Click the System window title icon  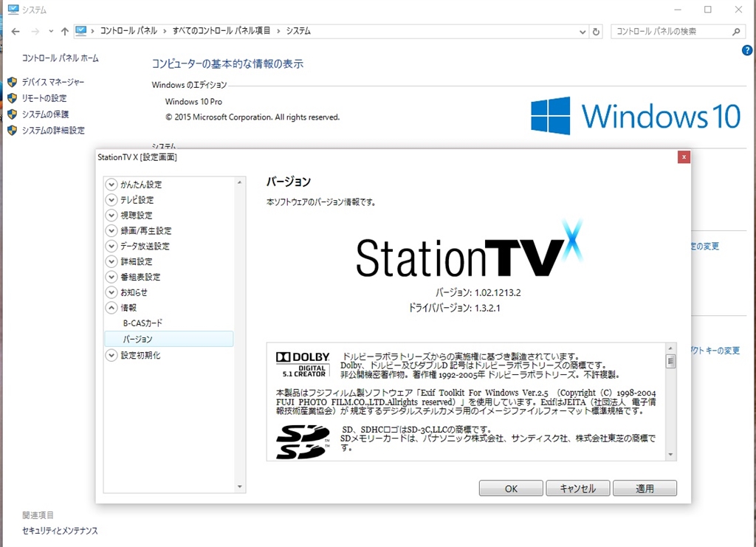click(13, 9)
